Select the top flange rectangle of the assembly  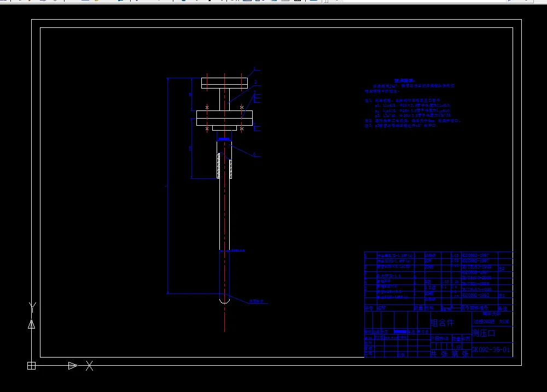coord(224,83)
